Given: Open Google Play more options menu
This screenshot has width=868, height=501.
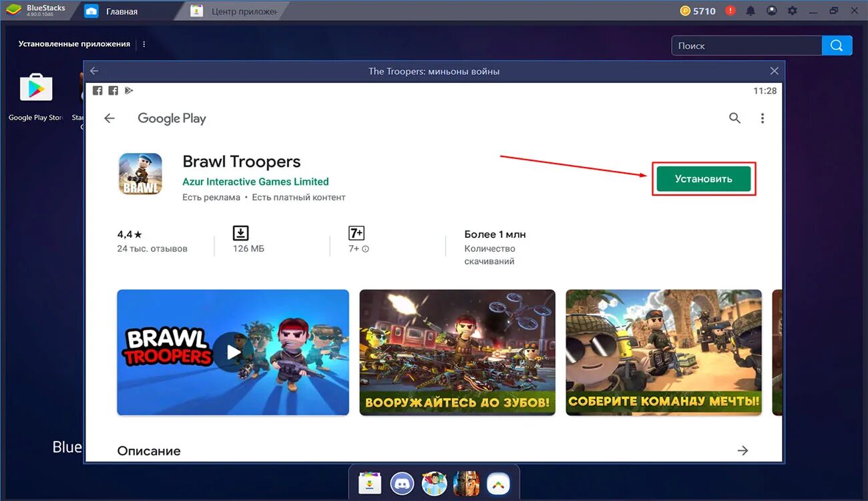Looking at the screenshot, I should [763, 118].
